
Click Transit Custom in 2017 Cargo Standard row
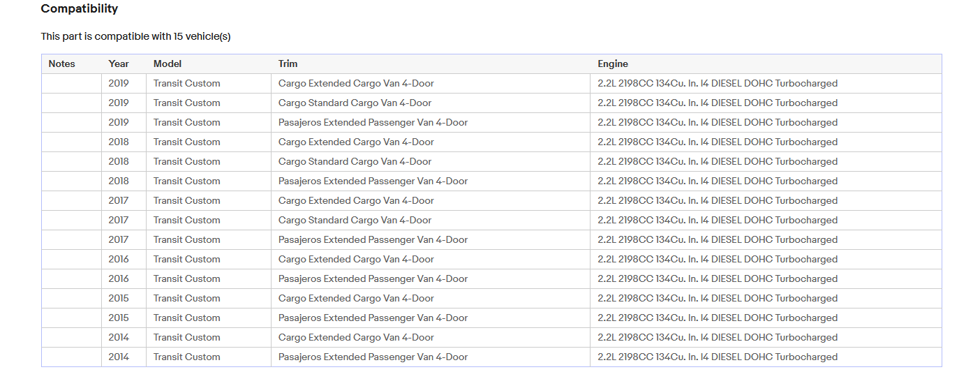[187, 220]
